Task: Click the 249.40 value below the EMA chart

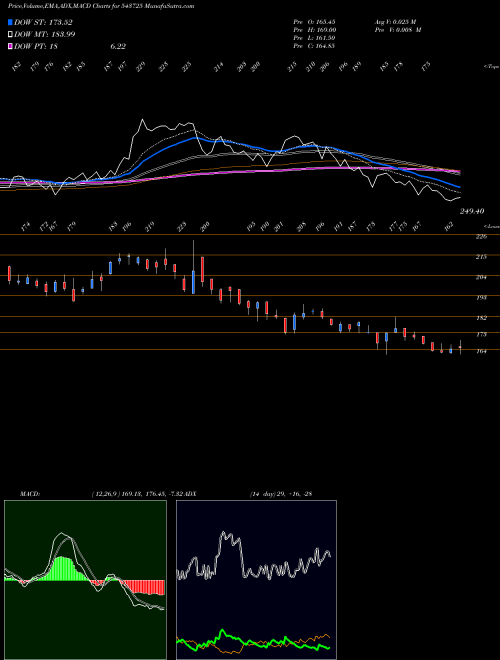Action: [x=471, y=211]
